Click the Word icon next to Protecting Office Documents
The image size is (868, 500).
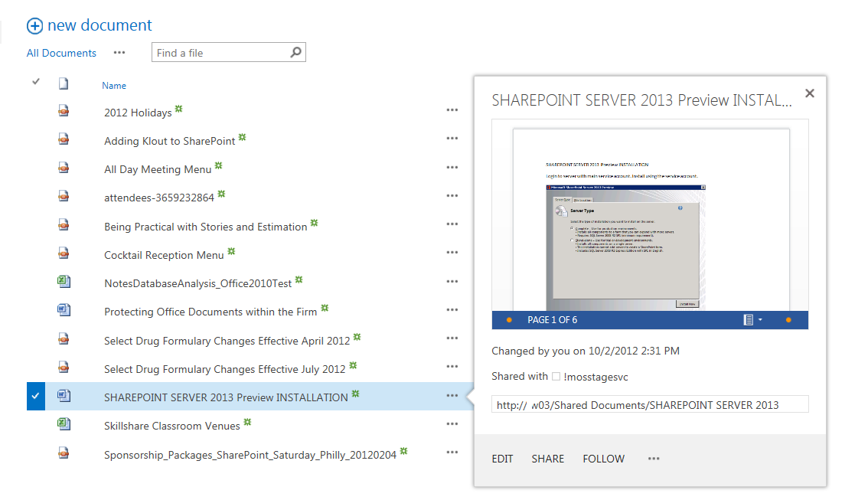pos(63,309)
